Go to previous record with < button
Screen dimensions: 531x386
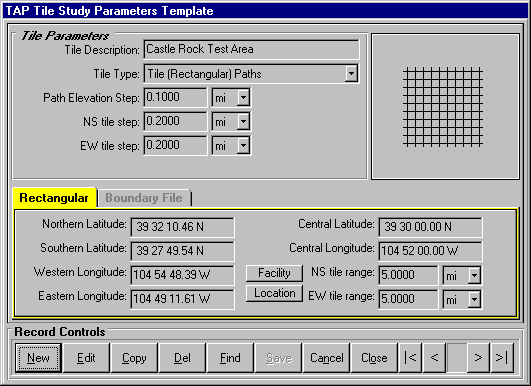click(x=434, y=358)
